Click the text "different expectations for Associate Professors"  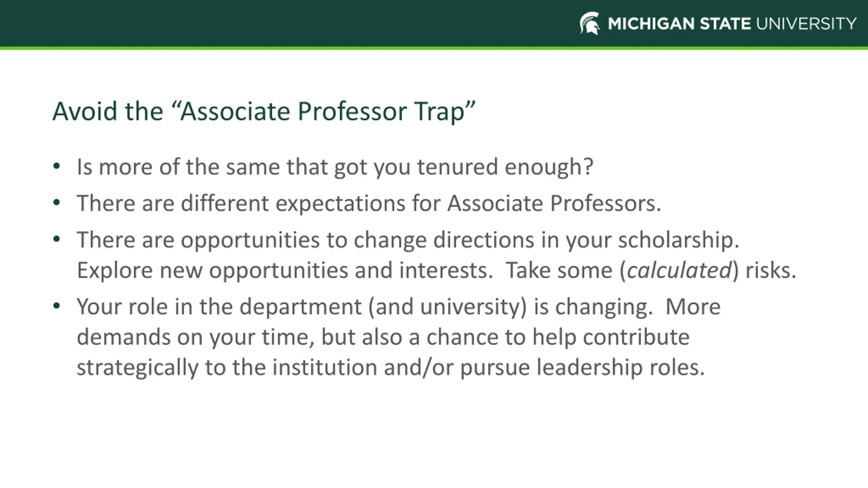point(421,203)
